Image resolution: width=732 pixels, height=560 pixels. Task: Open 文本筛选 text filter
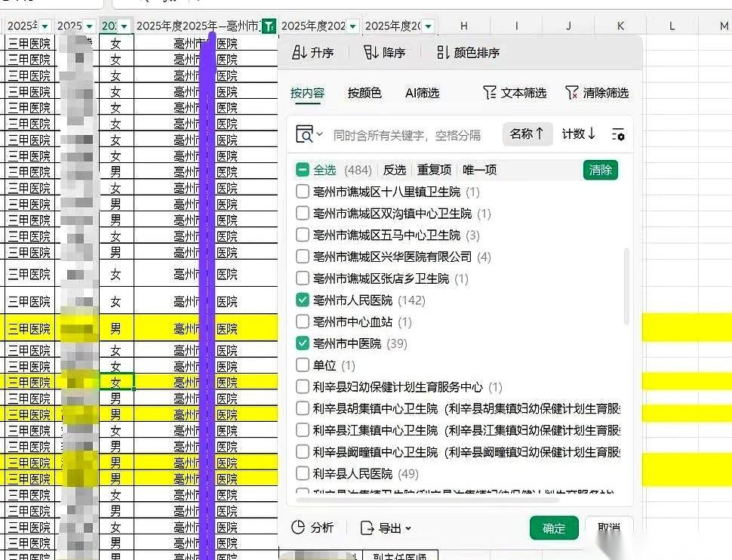[515, 93]
